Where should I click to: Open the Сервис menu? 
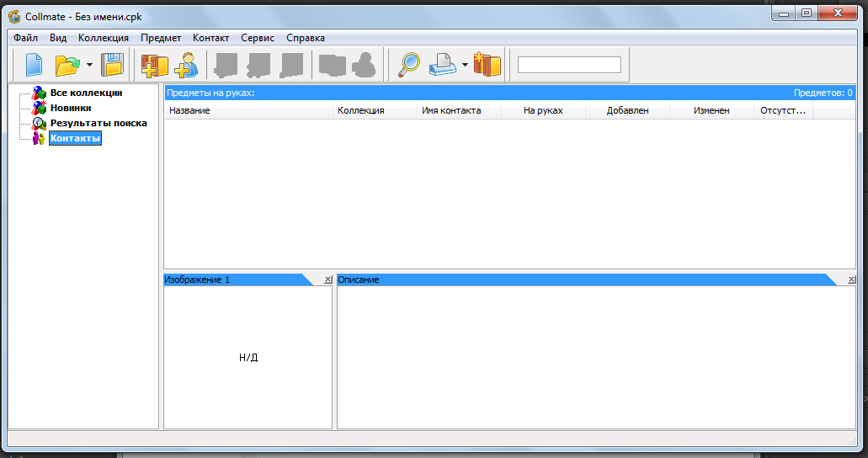[x=258, y=38]
